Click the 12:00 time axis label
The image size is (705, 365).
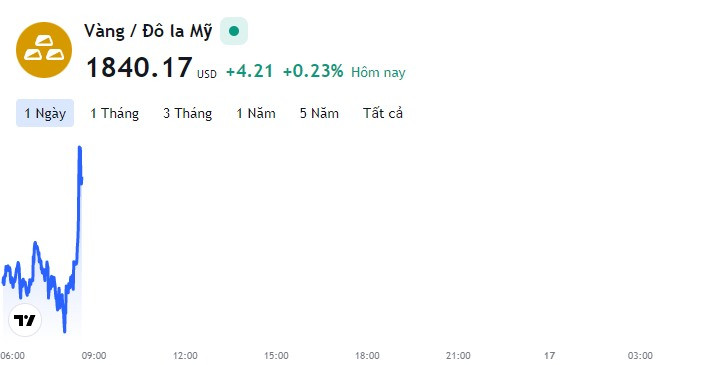[x=185, y=356]
